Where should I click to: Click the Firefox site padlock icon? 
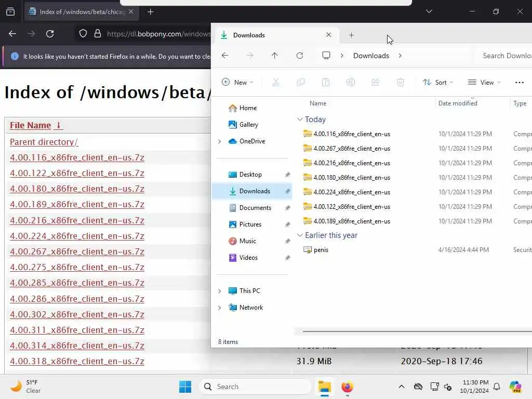[98, 34]
